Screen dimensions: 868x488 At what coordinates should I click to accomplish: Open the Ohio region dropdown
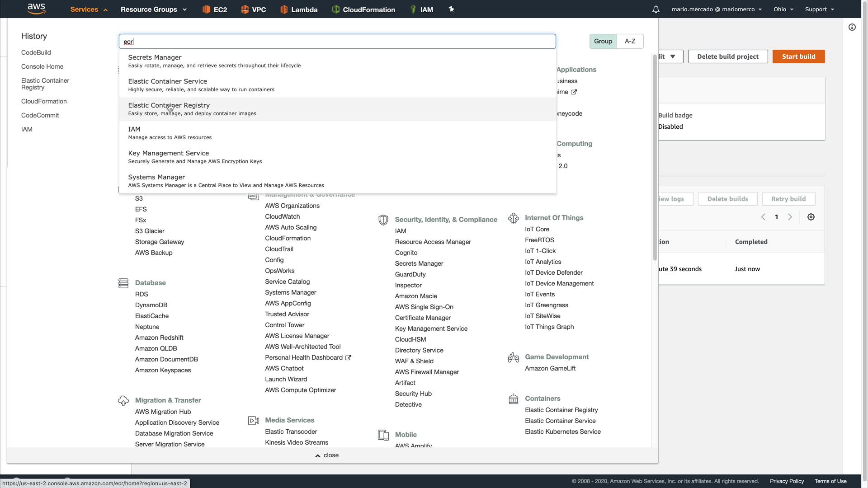click(783, 9)
